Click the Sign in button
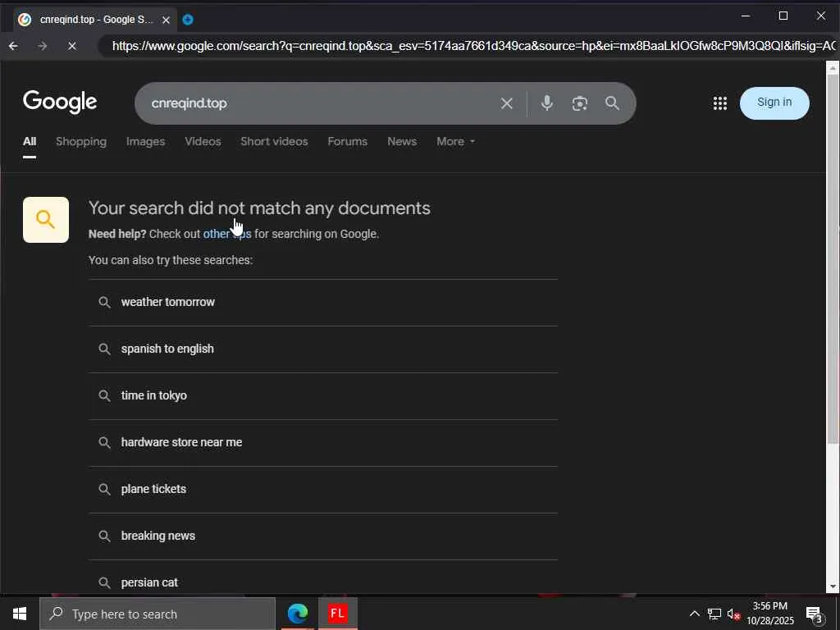 (774, 103)
